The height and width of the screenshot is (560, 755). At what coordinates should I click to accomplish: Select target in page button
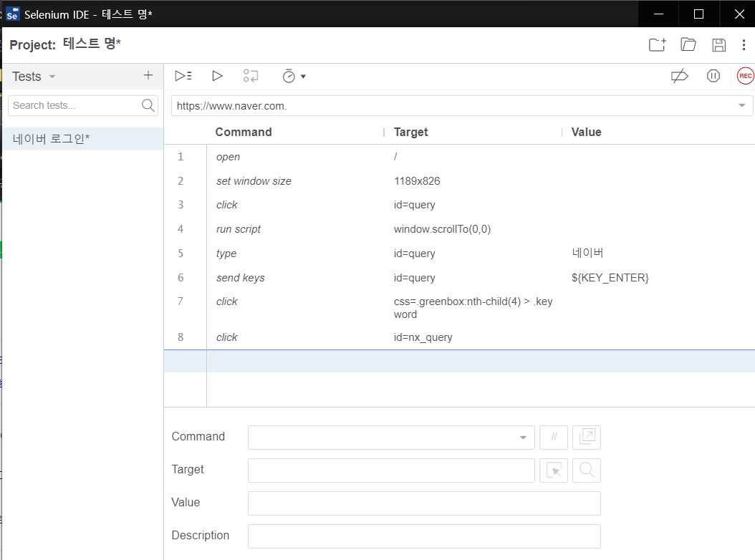pyautogui.click(x=554, y=470)
